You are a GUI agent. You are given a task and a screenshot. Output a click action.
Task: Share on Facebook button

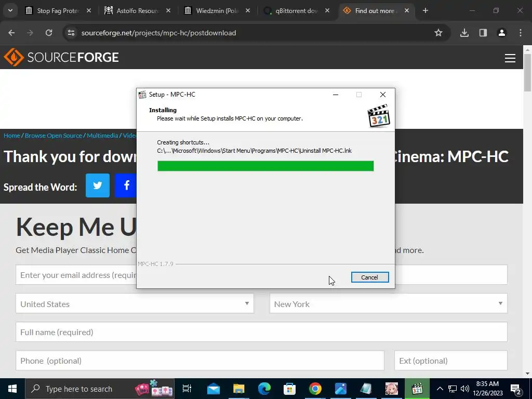[x=126, y=185]
